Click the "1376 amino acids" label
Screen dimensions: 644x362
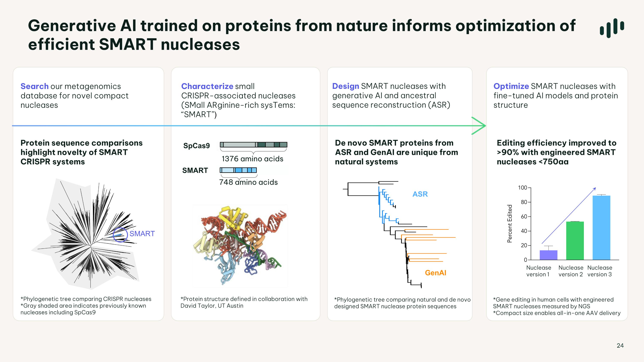pyautogui.click(x=252, y=159)
